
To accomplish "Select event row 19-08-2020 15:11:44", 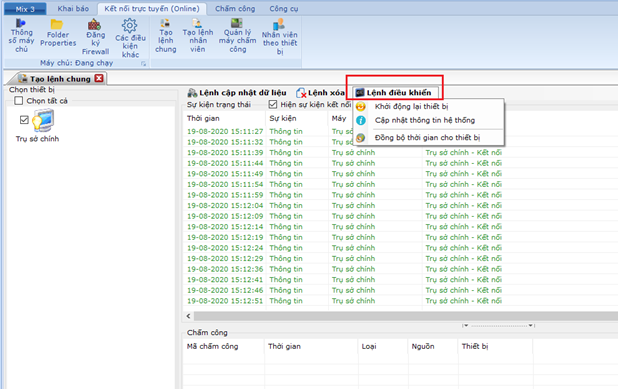I will tap(400, 163).
